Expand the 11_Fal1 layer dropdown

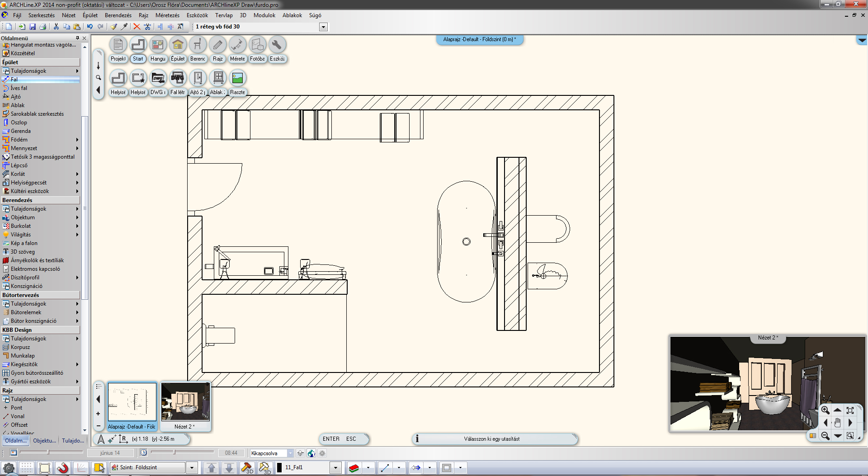(335, 468)
